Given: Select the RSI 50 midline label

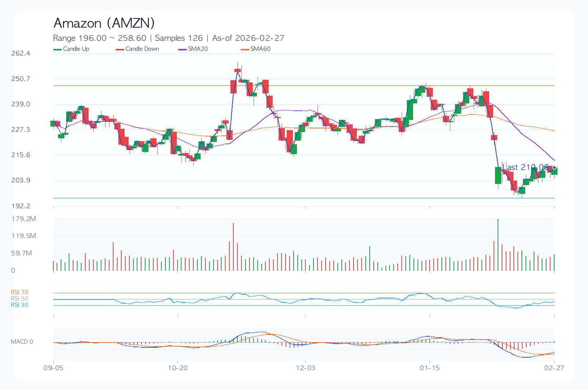Looking at the screenshot, I should click(x=19, y=299).
